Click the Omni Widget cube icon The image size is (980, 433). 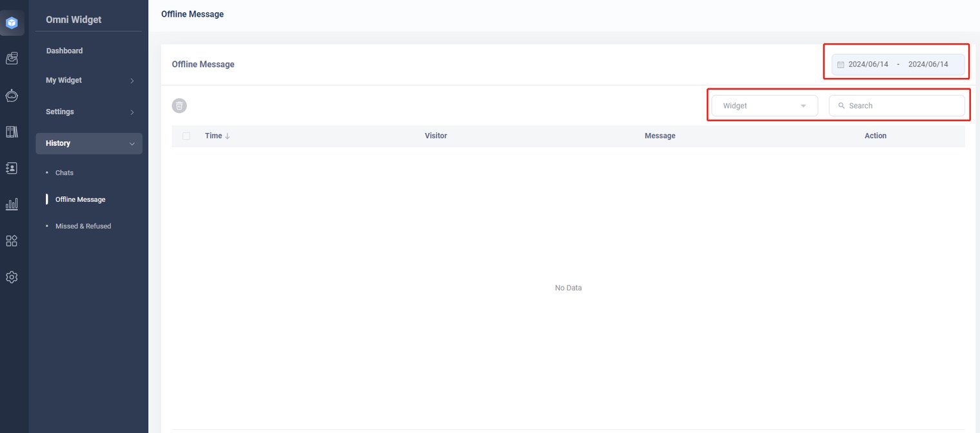pyautogui.click(x=12, y=23)
